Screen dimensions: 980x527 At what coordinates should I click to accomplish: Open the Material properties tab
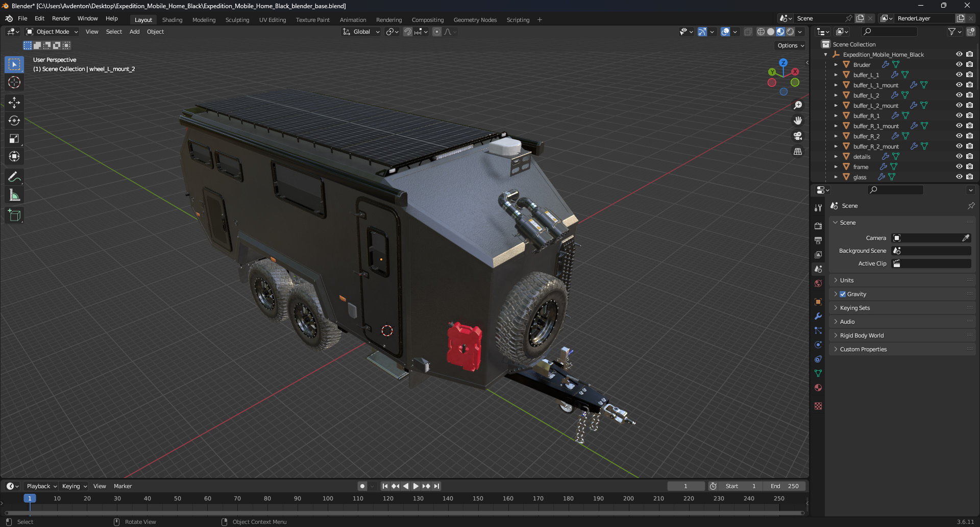click(x=818, y=388)
